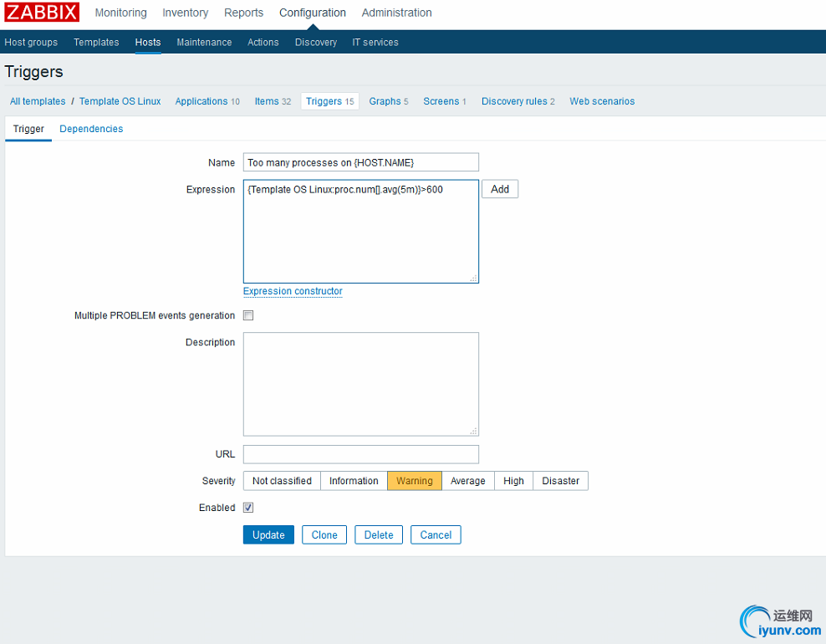View Screens list
The height and width of the screenshot is (644, 826).
click(445, 101)
